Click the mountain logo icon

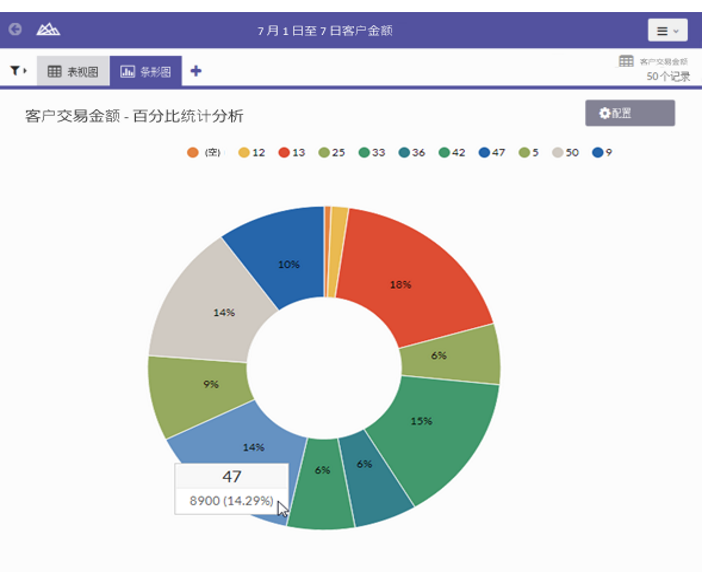tap(48, 30)
